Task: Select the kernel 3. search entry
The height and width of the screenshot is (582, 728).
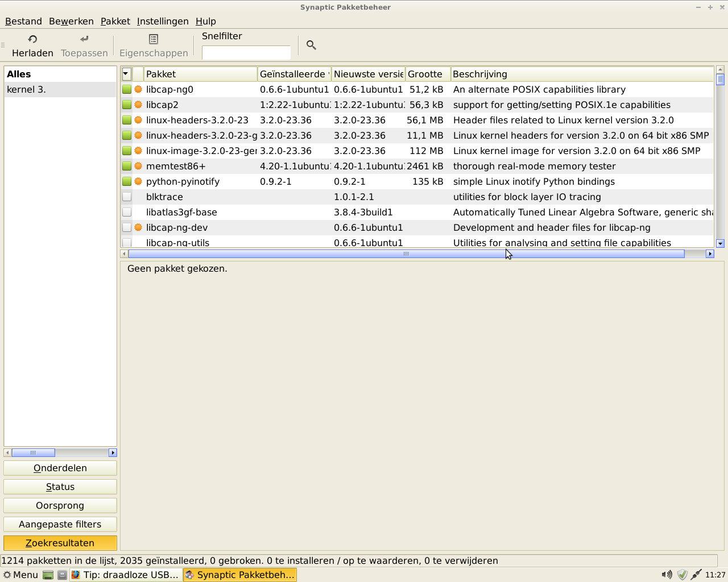Action: click(60, 89)
